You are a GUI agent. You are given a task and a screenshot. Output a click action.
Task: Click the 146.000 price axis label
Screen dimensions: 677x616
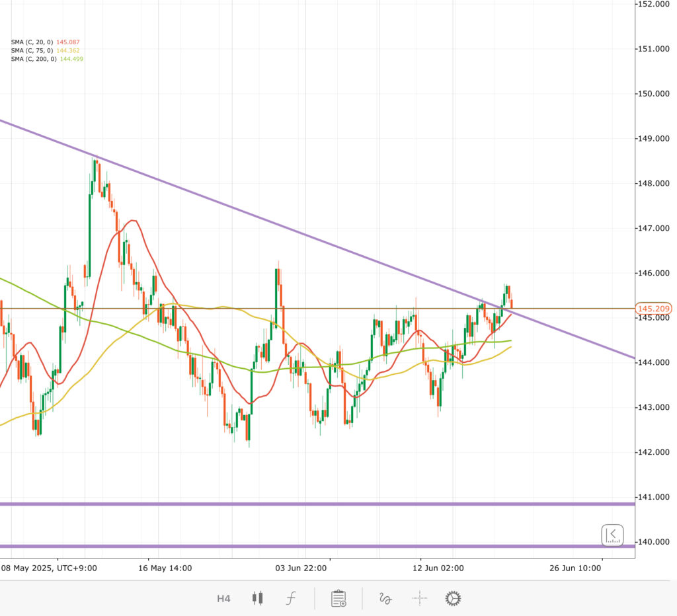coord(654,273)
